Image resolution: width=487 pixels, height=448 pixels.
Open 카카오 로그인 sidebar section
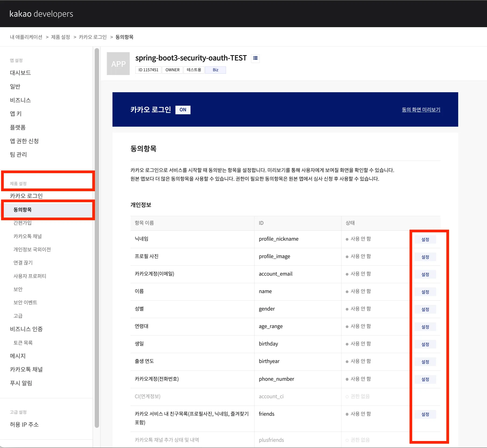click(26, 196)
